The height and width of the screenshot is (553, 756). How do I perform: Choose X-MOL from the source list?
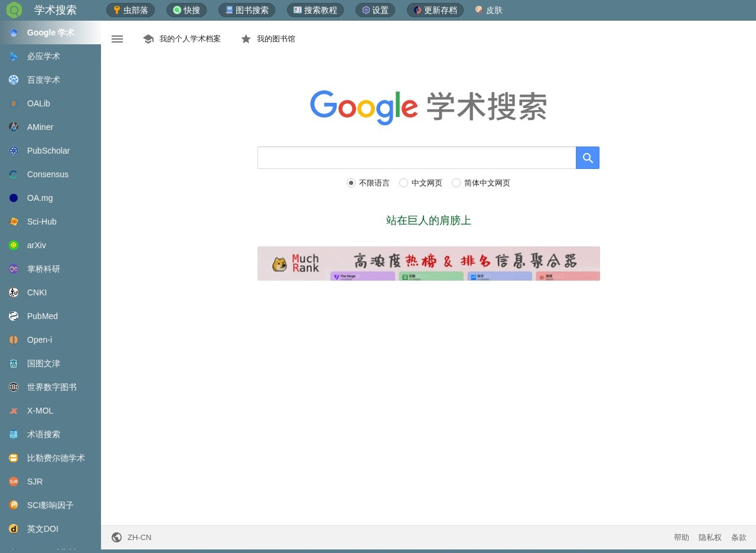[x=40, y=411]
